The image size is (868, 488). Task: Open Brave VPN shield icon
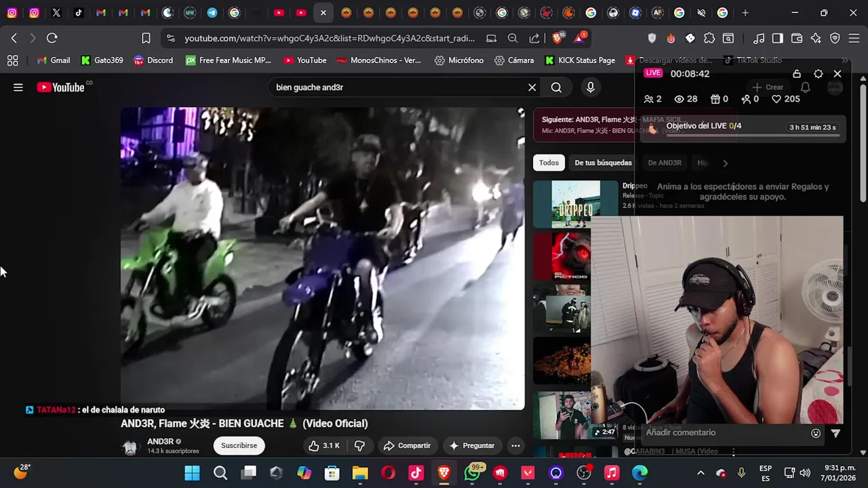[x=835, y=38]
